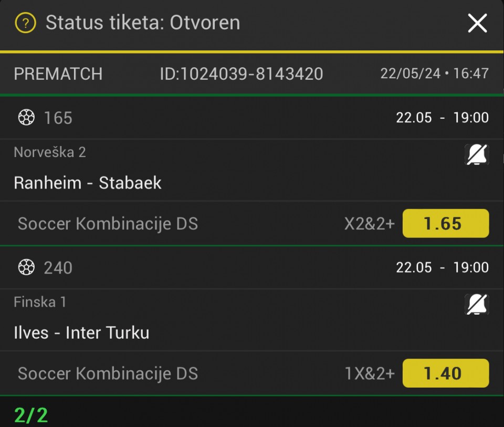Click the PREMATCH label
This screenshot has width=504, height=427.
(x=58, y=74)
